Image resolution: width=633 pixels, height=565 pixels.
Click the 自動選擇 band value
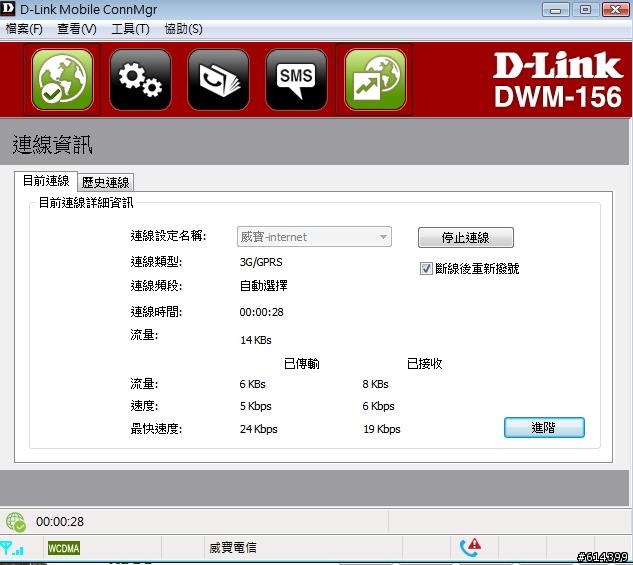pos(264,286)
